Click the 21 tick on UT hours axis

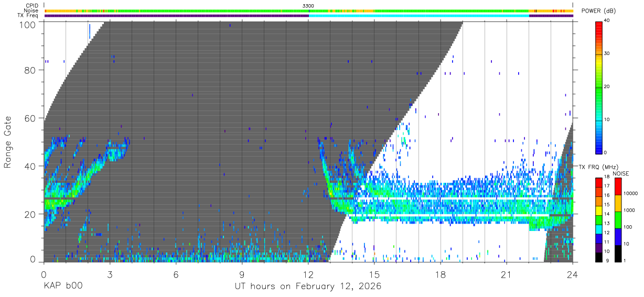click(x=507, y=273)
